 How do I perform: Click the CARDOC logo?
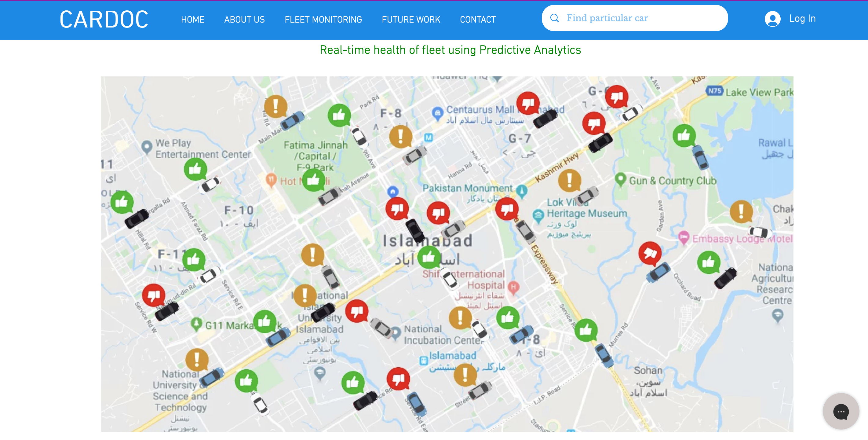click(104, 20)
